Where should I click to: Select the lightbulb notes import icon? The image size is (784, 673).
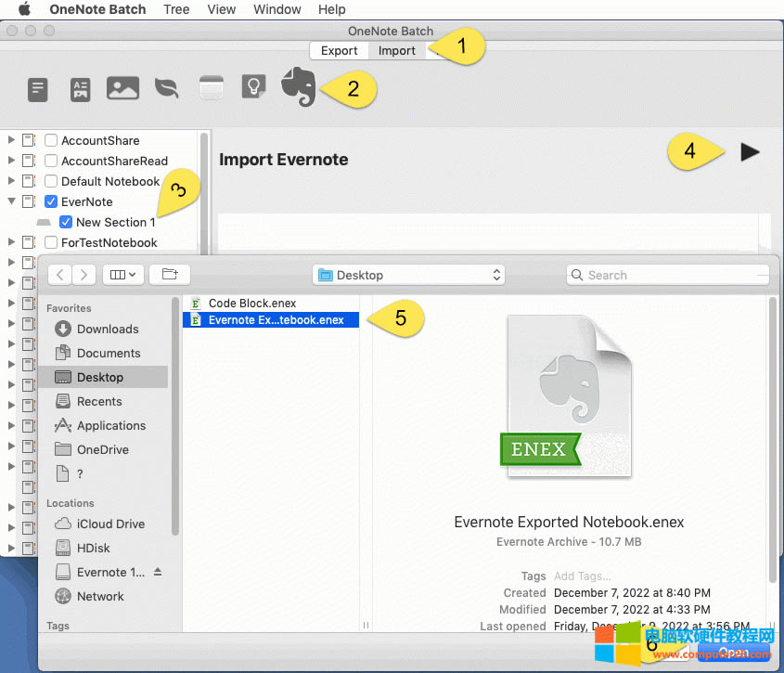pyautogui.click(x=253, y=86)
